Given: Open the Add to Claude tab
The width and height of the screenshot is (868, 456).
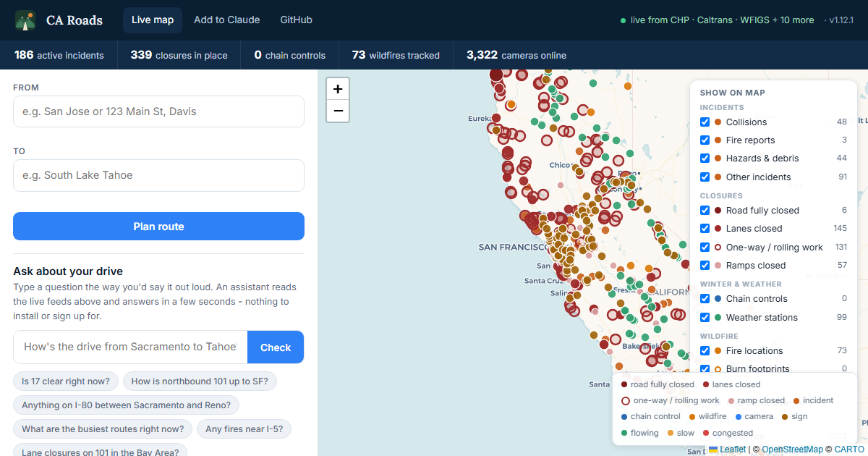Looking at the screenshot, I should click(x=227, y=20).
